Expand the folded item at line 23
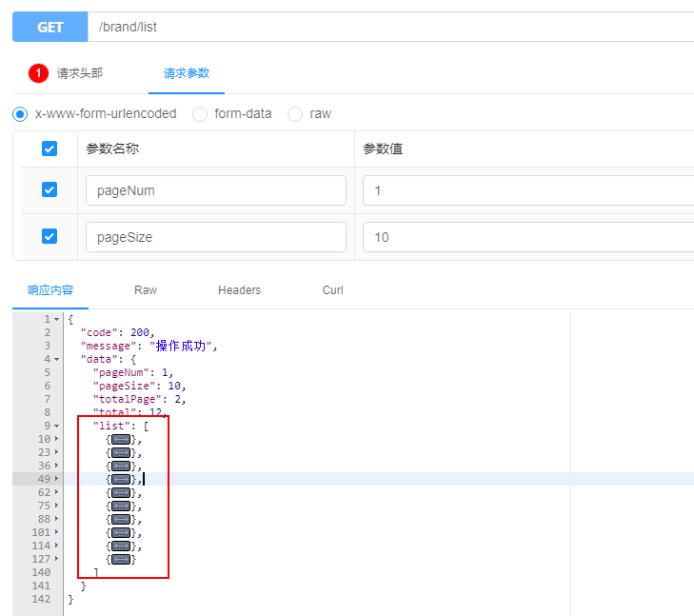 [x=57, y=452]
